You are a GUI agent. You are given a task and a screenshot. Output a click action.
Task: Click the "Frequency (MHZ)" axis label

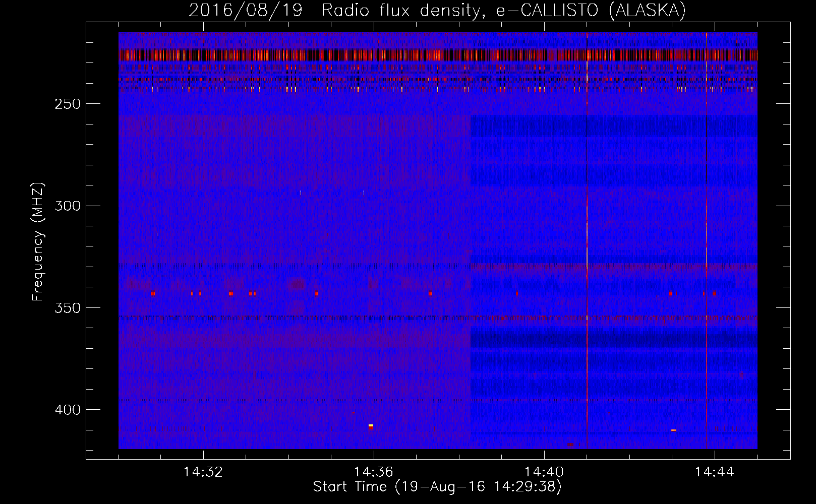click(x=38, y=242)
